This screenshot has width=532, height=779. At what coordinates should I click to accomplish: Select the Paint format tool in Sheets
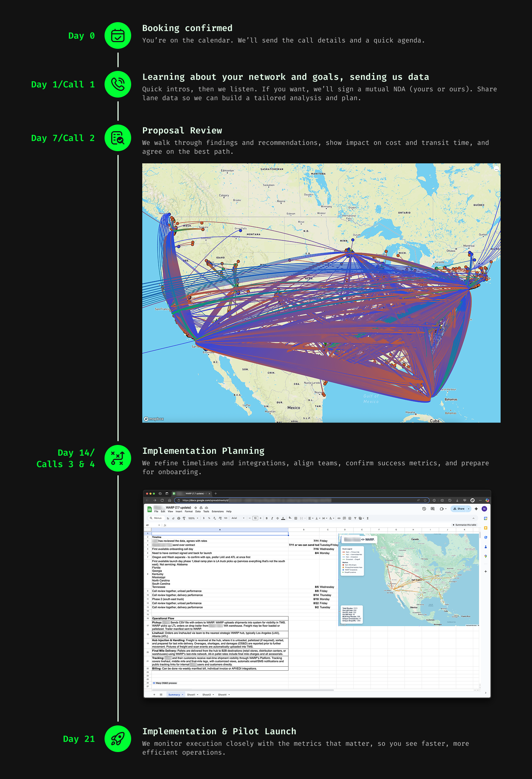pos(184,518)
